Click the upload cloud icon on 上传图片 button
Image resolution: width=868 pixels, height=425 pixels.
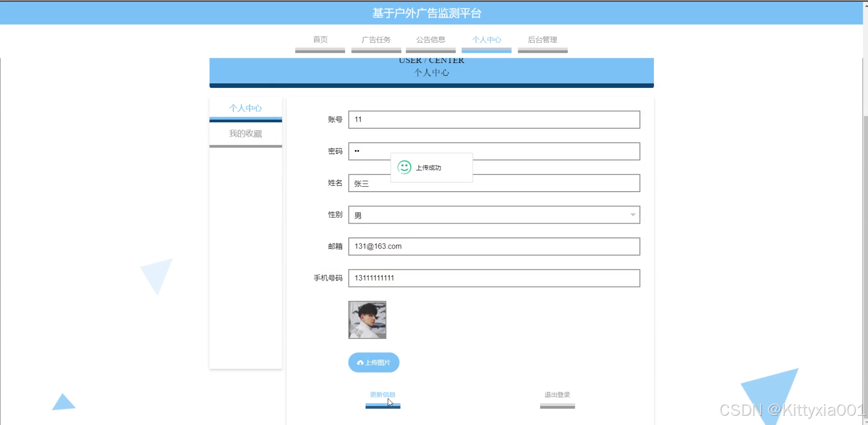pyautogui.click(x=361, y=362)
